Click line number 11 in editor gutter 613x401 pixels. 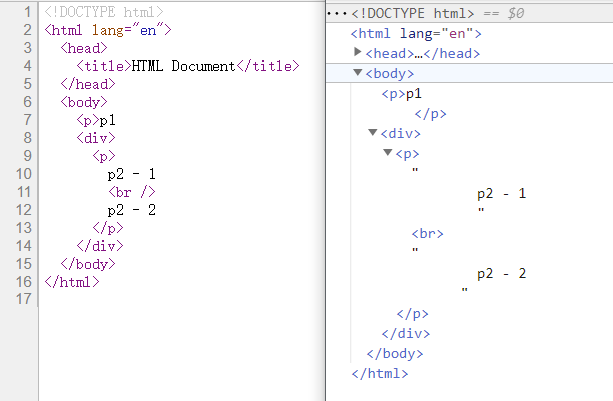23,192
